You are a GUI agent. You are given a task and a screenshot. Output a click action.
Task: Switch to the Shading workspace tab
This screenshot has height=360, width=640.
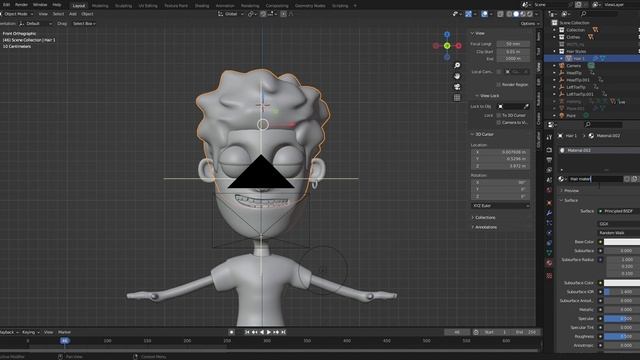pyautogui.click(x=202, y=6)
